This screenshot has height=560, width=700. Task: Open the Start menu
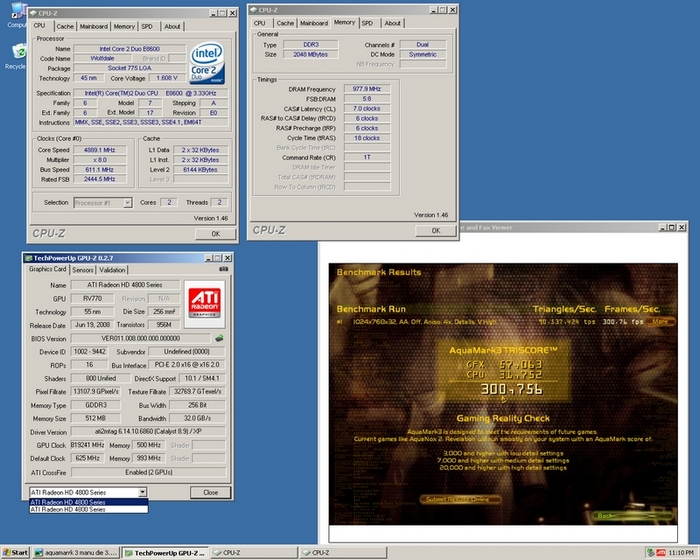click(x=15, y=553)
